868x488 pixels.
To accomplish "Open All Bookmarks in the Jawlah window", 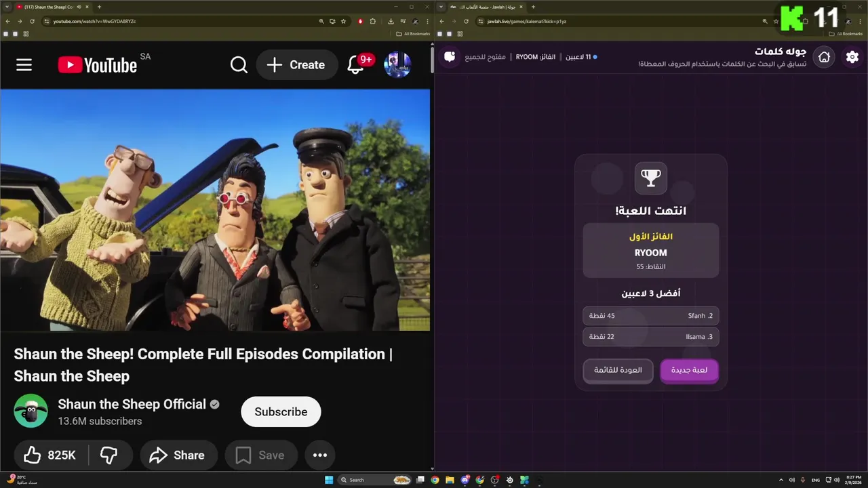I will (x=846, y=34).
